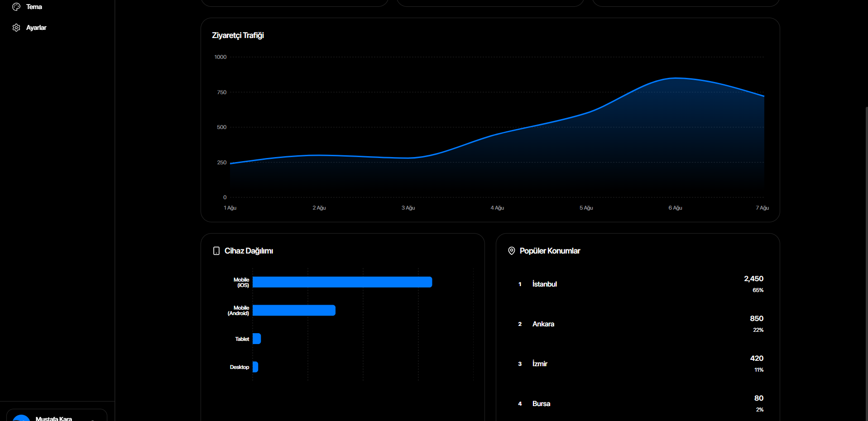868x421 pixels.
Task: Click the Cihaz Dağılımı device icon
Action: tap(216, 251)
